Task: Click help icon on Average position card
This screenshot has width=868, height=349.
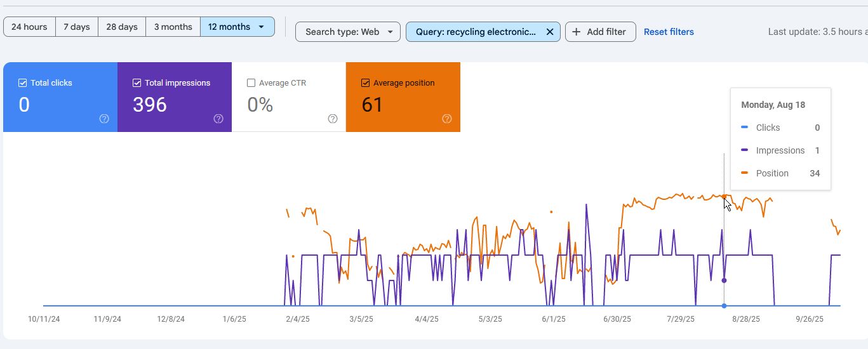Action: point(447,119)
